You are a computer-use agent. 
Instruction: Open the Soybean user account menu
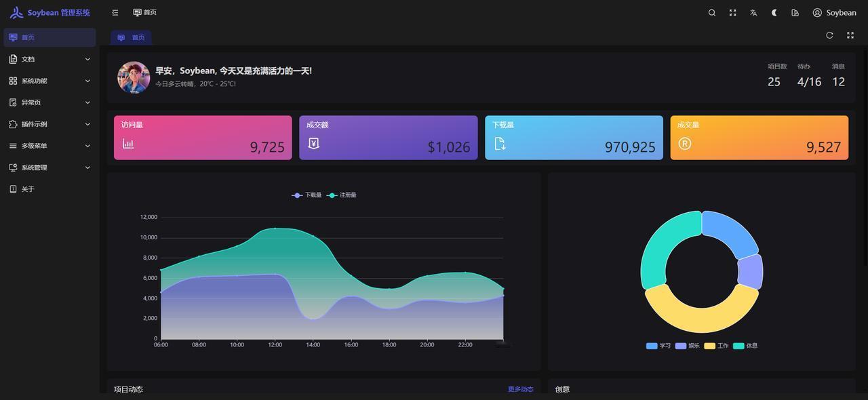[834, 13]
